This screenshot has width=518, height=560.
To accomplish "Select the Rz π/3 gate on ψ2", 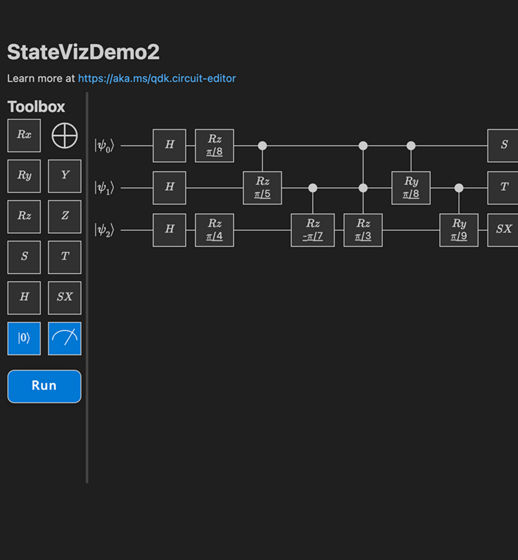I will [x=363, y=230].
